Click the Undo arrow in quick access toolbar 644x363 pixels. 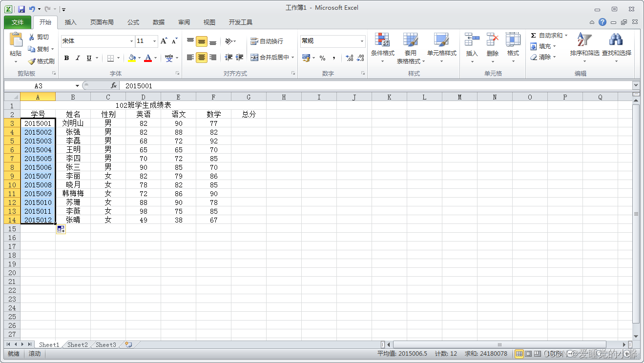pyautogui.click(x=32, y=9)
